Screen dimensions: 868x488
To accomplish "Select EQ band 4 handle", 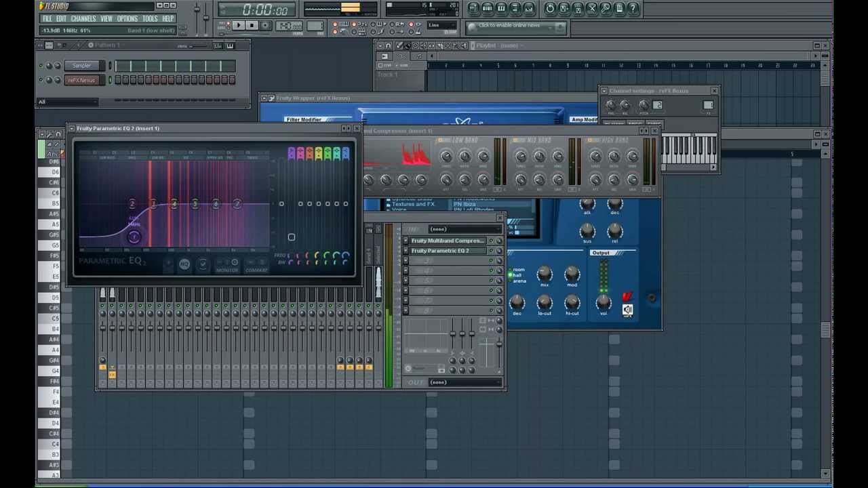I will tap(174, 204).
